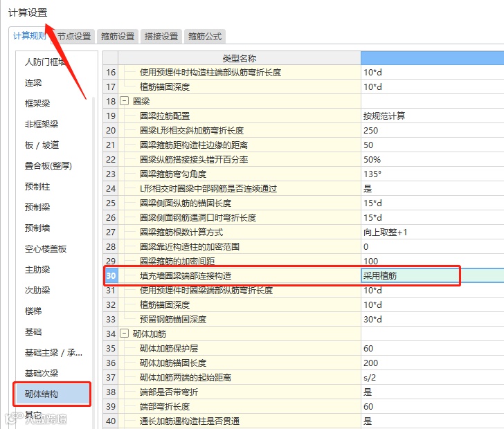Image resolution: width=504 pixels, height=429 pixels.
Task: Edit 200 value for 砌体加筋锚固长度
Action: [x=432, y=363]
